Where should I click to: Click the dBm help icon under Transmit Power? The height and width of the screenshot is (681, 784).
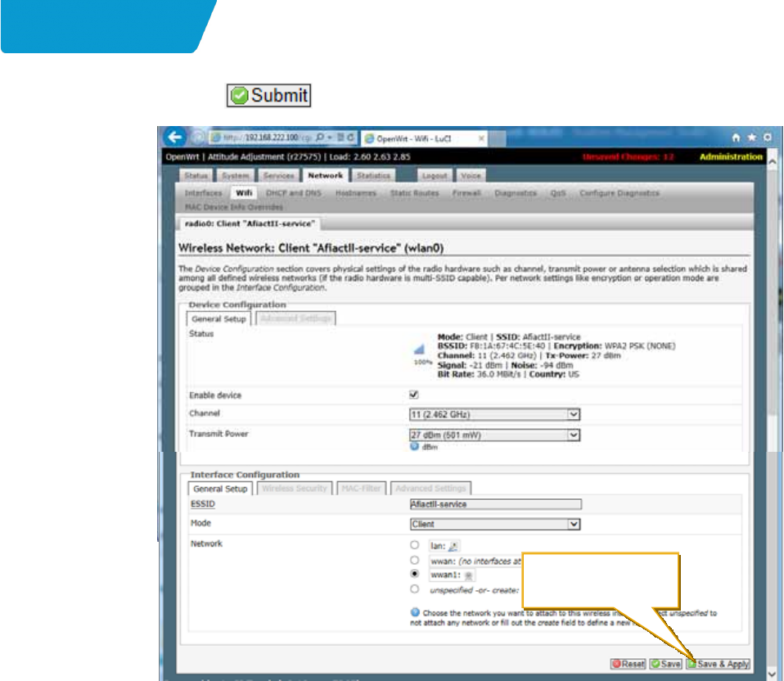[x=414, y=447]
